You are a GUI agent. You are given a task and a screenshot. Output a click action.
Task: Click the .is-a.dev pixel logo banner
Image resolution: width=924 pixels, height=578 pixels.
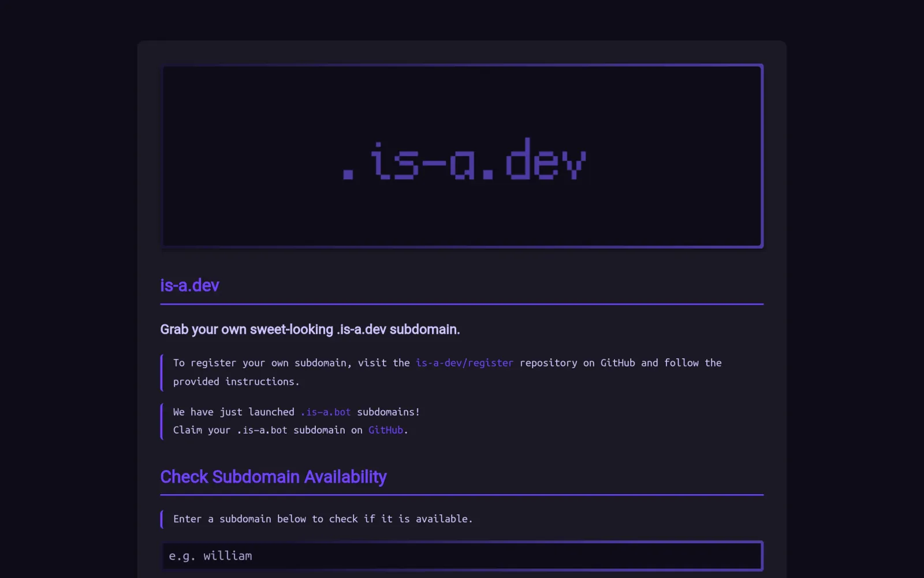click(x=462, y=156)
